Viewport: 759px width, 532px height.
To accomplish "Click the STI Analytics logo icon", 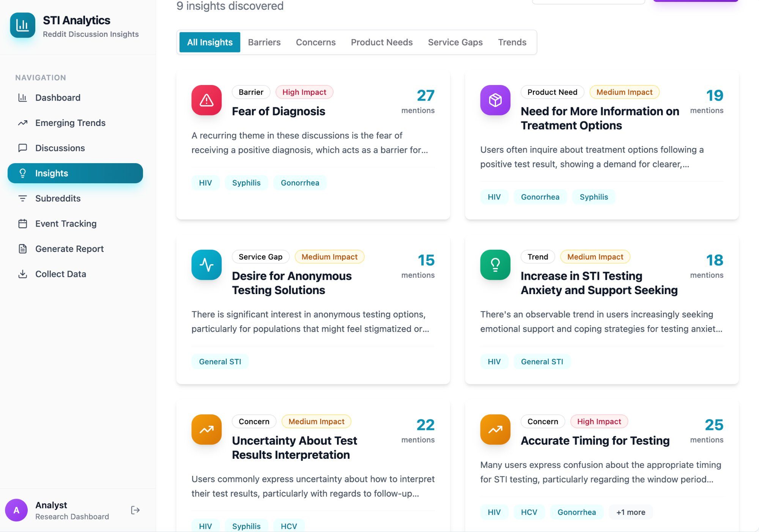I will pyautogui.click(x=22, y=25).
